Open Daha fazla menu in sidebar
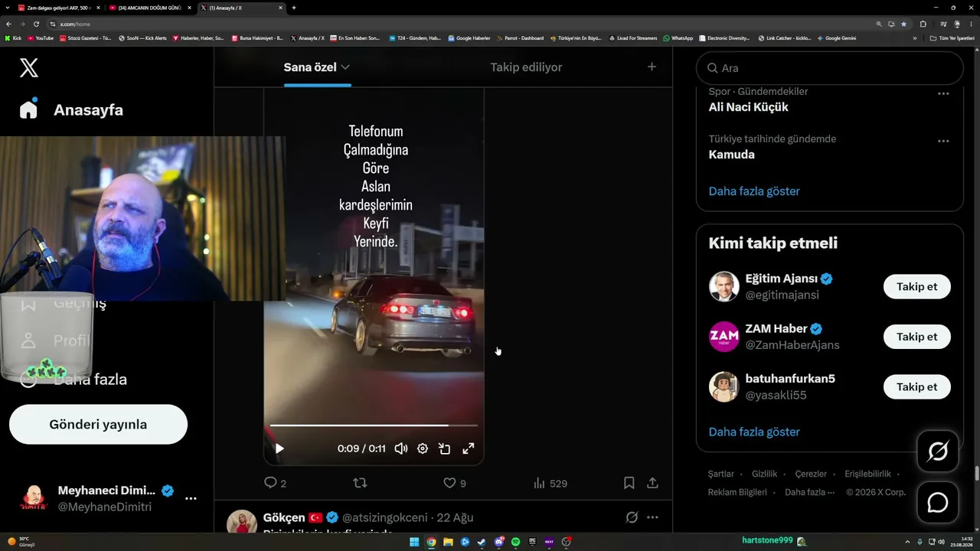Image resolution: width=980 pixels, height=551 pixels. click(x=73, y=380)
